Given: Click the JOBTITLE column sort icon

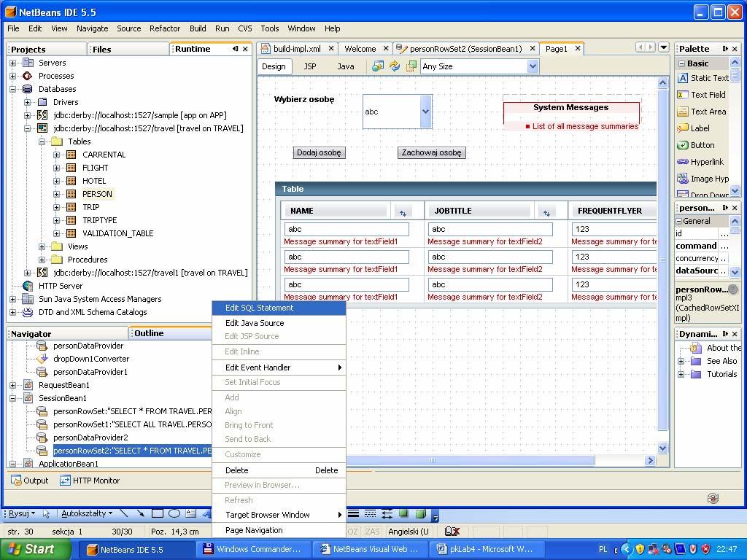Looking at the screenshot, I should pos(546,213).
